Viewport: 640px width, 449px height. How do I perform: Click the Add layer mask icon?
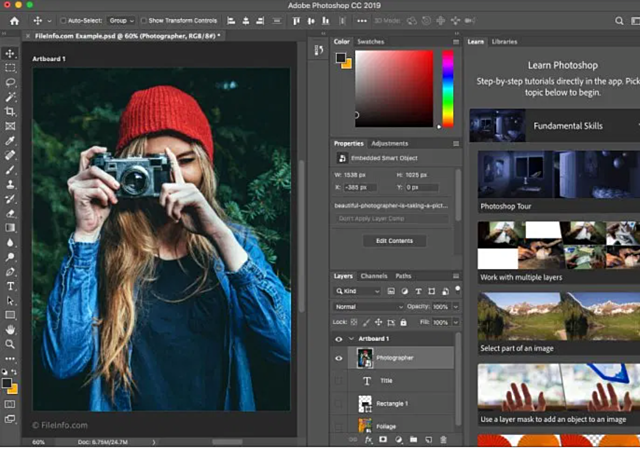[383, 440]
